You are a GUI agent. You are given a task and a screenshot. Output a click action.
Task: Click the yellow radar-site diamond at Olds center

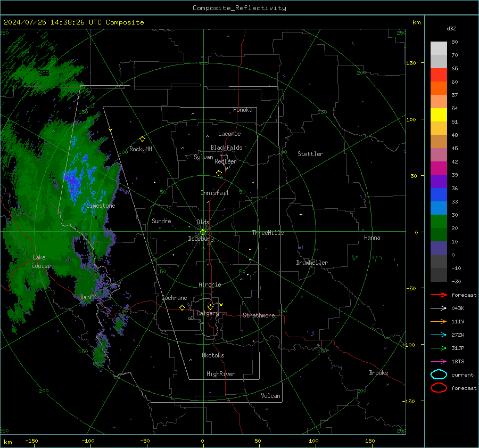point(203,232)
